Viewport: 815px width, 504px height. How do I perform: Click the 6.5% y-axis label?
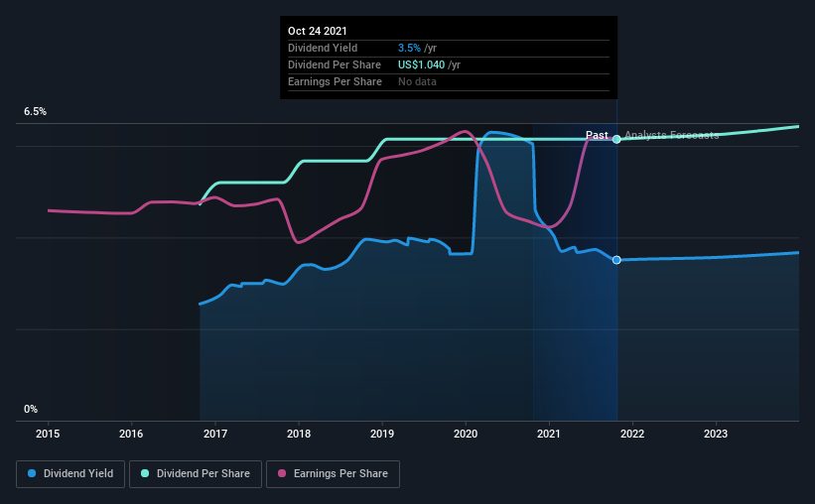tap(35, 112)
